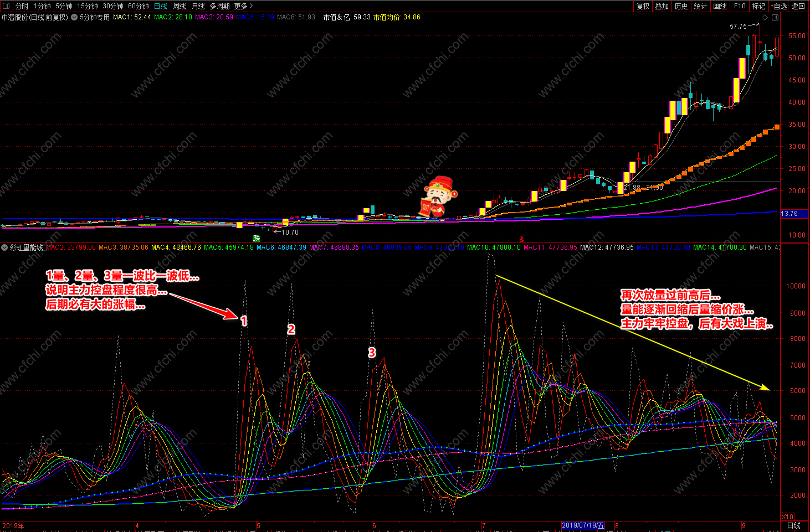The image size is (810, 532).
Task: Switch to 周线 weekly chart
Action: (180, 6)
